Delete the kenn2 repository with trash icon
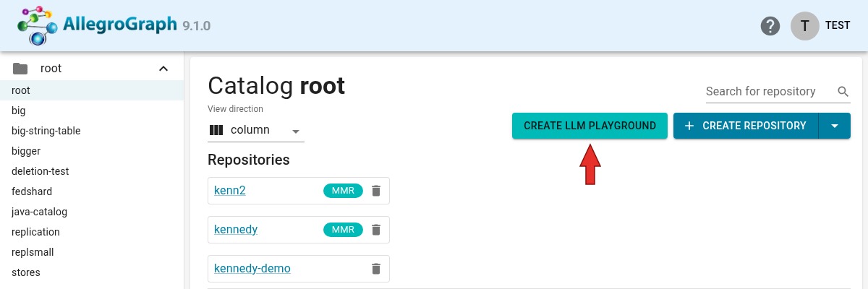 [x=375, y=191]
